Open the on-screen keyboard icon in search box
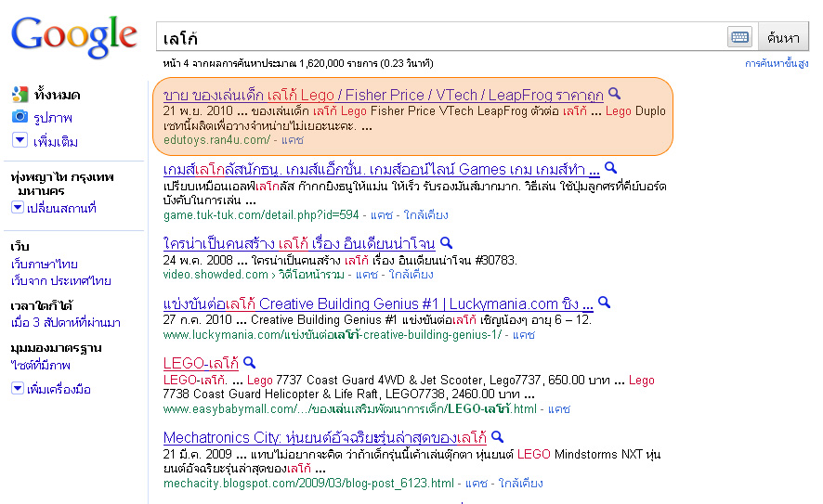Image resolution: width=823 pixels, height=504 pixels. (740, 37)
